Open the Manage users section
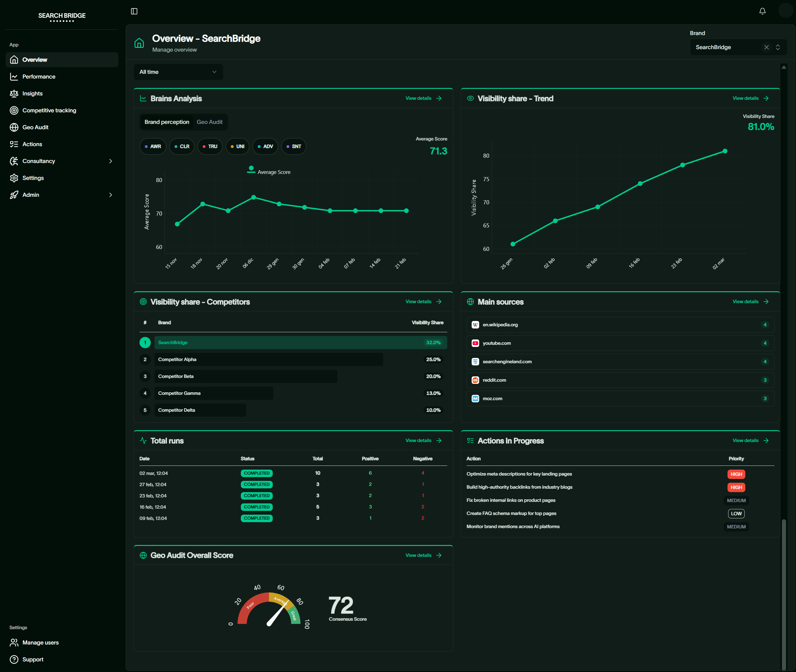Screen dimensions: 796x672 40,642
